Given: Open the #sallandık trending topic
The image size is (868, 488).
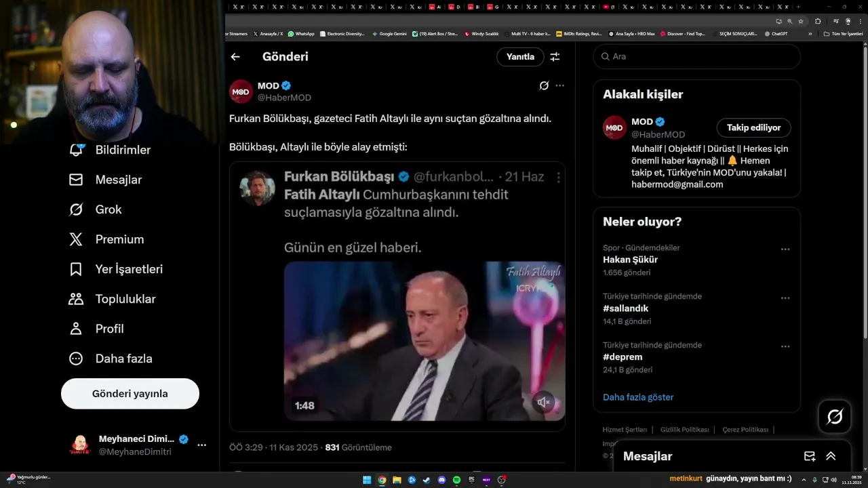Looking at the screenshot, I should tap(625, 308).
